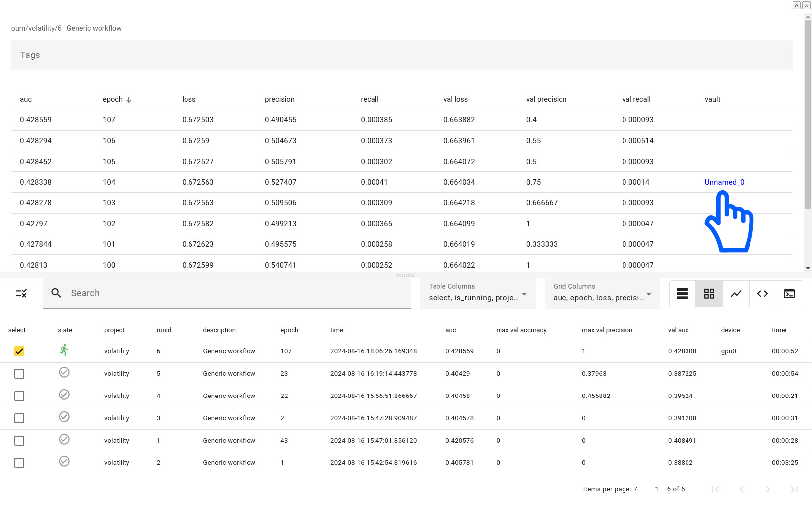Open the terminal console view
The image size is (812, 510).
click(789, 294)
